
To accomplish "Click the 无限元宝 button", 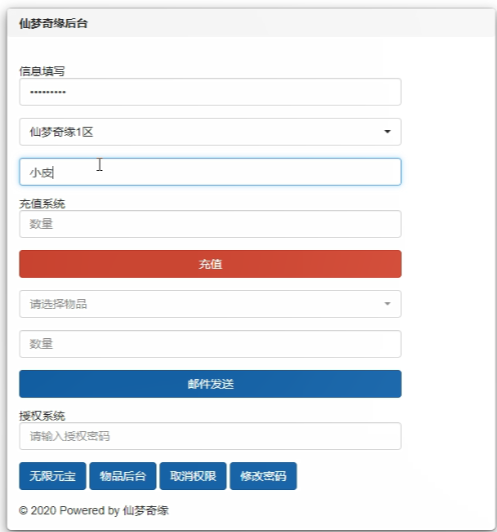I will 53,476.
